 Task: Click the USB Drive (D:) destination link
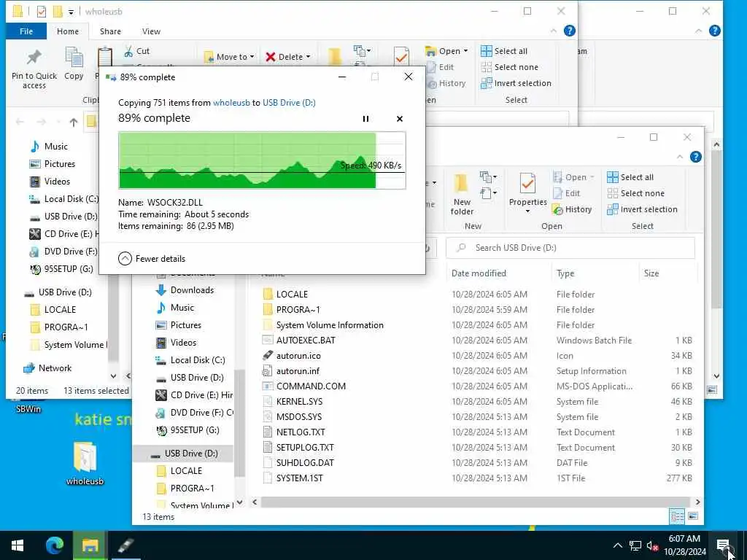click(289, 102)
